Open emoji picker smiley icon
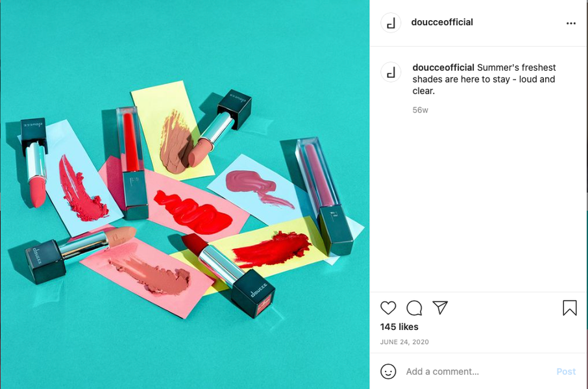The image size is (588, 389). pyautogui.click(x=388, y=371)
